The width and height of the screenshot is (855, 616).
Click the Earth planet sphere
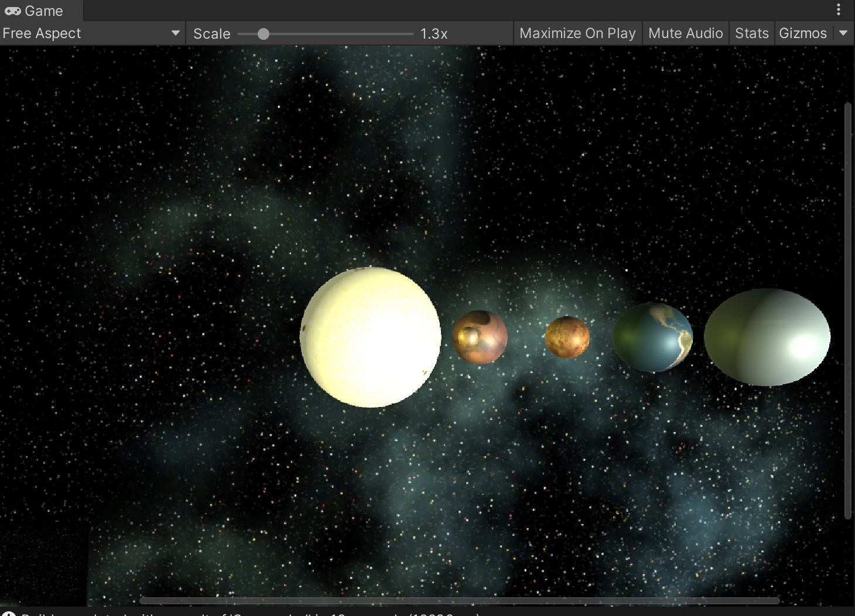pos(653,337)
